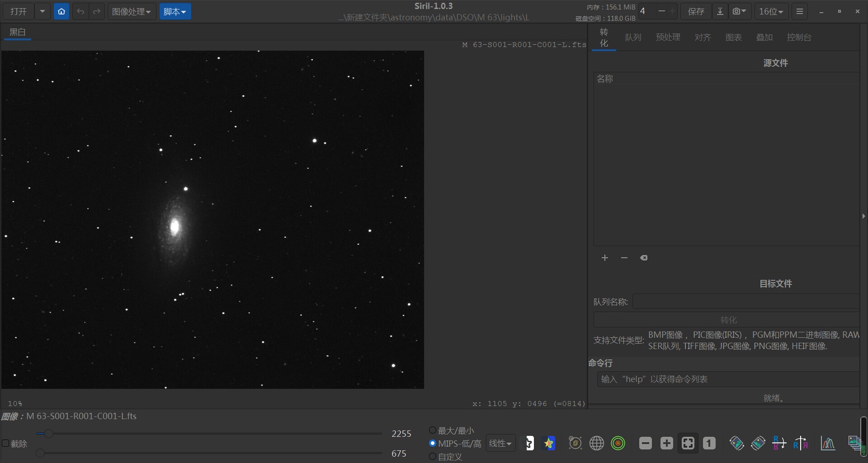Show the celestial grid globe icon

point(597,443)
